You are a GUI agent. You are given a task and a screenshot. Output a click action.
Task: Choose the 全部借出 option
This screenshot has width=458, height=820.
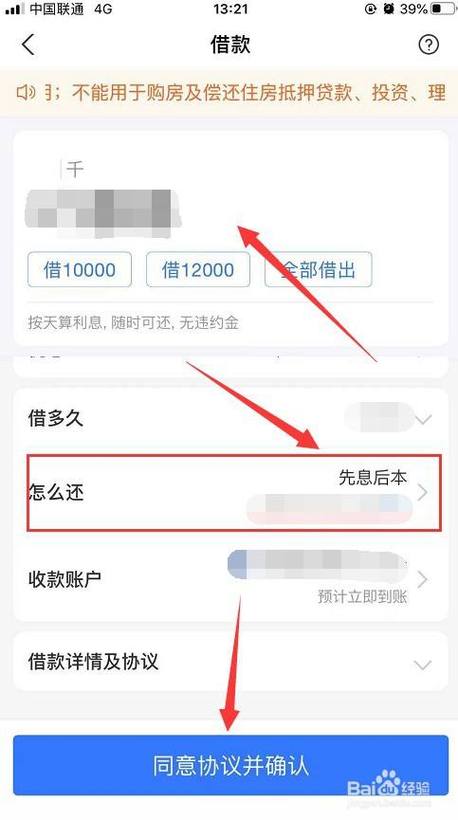point(318,269)
